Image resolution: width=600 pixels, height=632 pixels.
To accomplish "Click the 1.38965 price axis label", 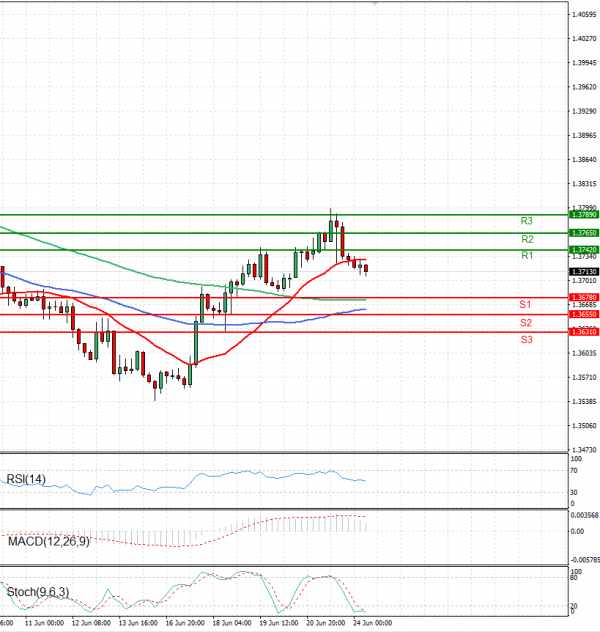I will click(584, 135).
